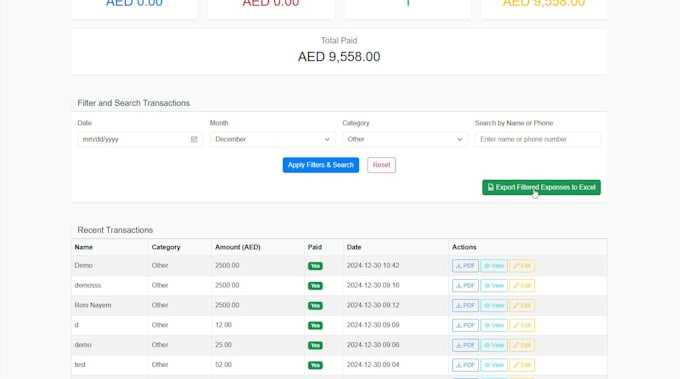
Task: Select the name demosss
Action: click(x=88, y=285)
